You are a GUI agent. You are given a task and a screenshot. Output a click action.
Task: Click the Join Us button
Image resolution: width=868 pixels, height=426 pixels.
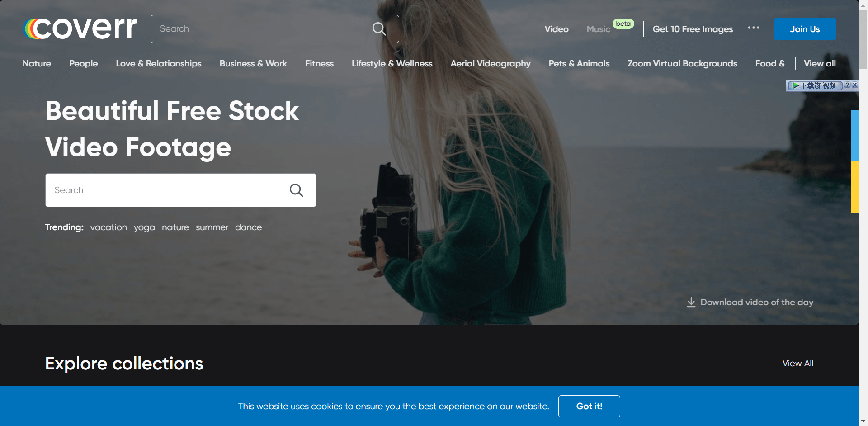[805, 29]
